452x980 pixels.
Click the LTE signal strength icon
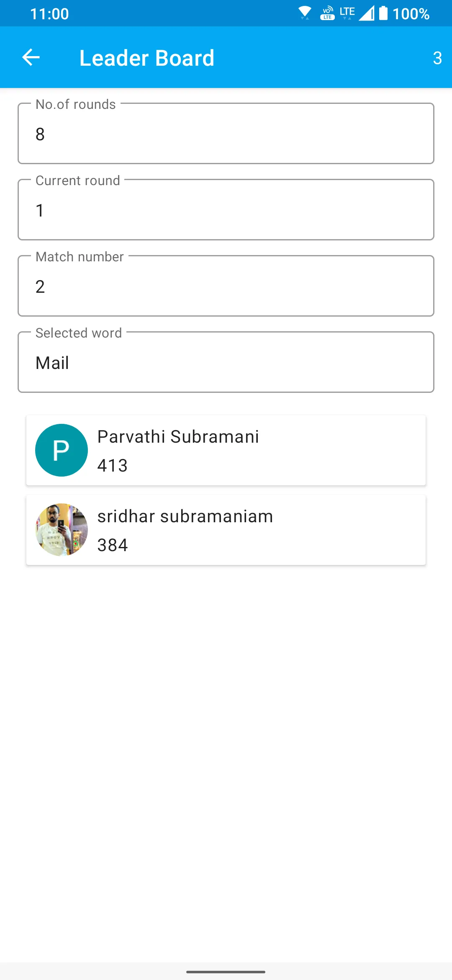366,13
